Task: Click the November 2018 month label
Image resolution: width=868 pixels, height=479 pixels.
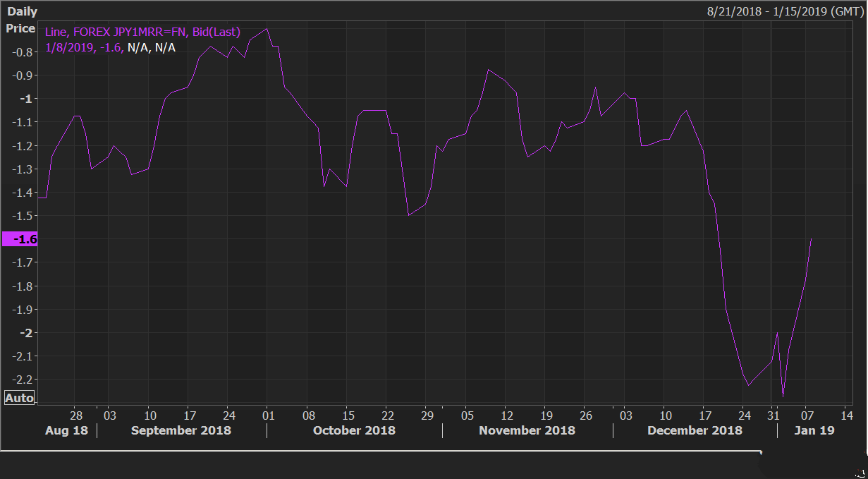Action: 527,430
